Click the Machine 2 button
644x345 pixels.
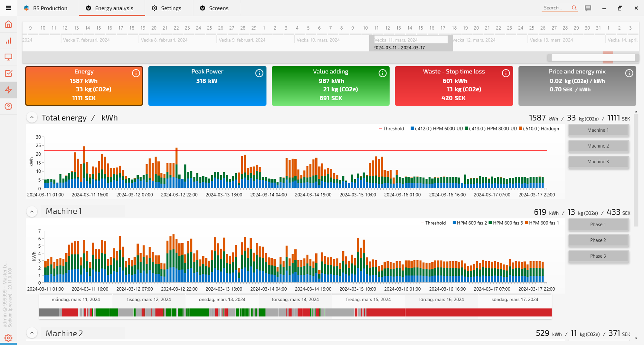[x=598, y=146]
